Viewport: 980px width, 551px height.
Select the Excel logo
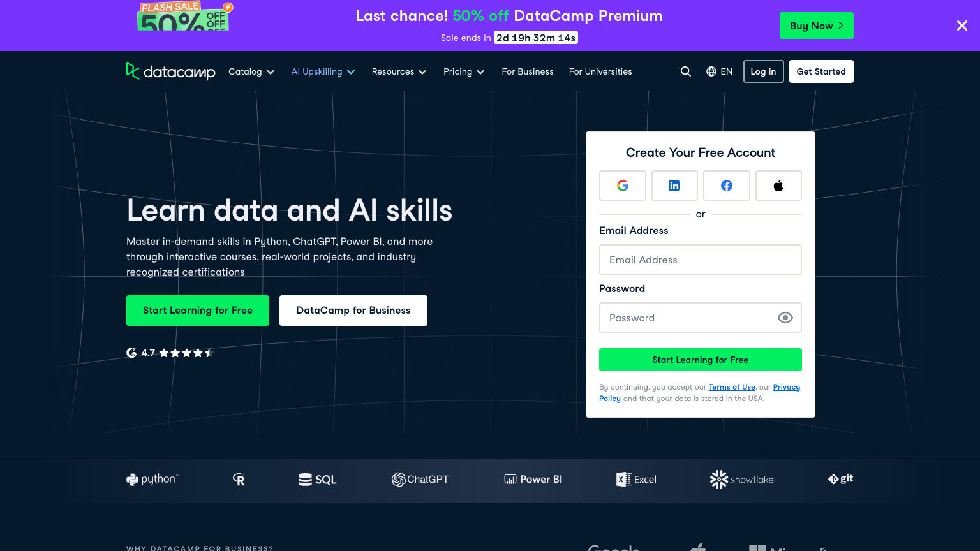coord(636,480)
